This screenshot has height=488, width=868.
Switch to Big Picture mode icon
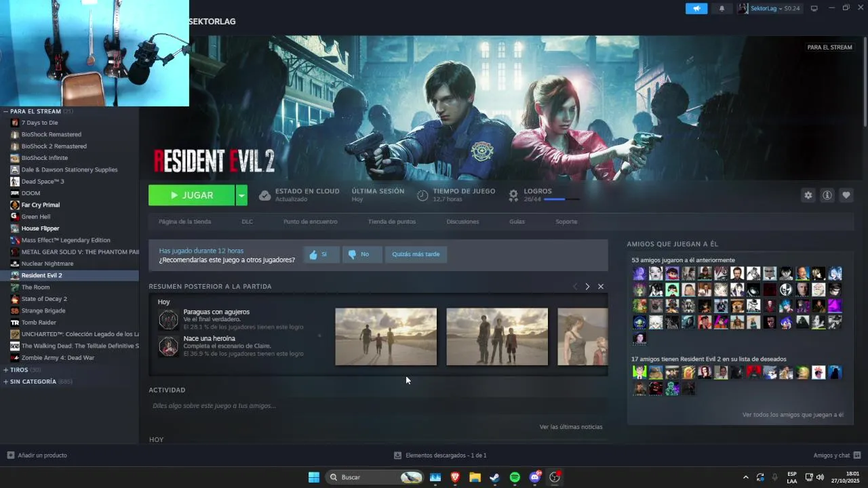pos(814,8)
